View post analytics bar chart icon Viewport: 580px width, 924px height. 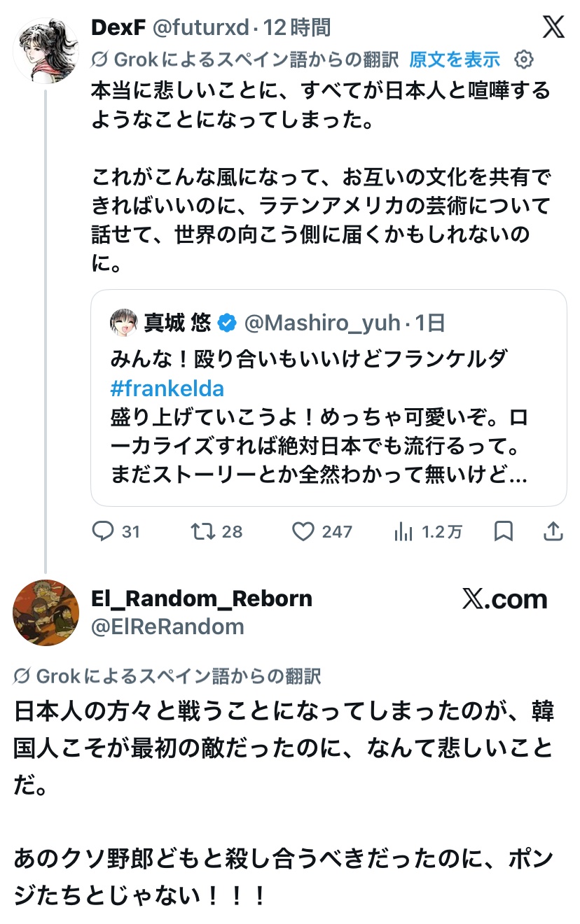click(403, 532)
